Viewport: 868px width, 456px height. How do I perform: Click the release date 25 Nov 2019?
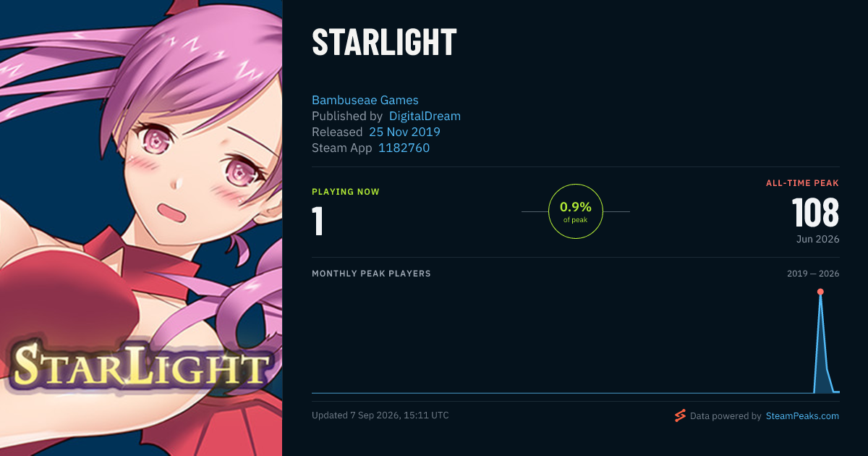pyautogui.click(x=404, y=132)
